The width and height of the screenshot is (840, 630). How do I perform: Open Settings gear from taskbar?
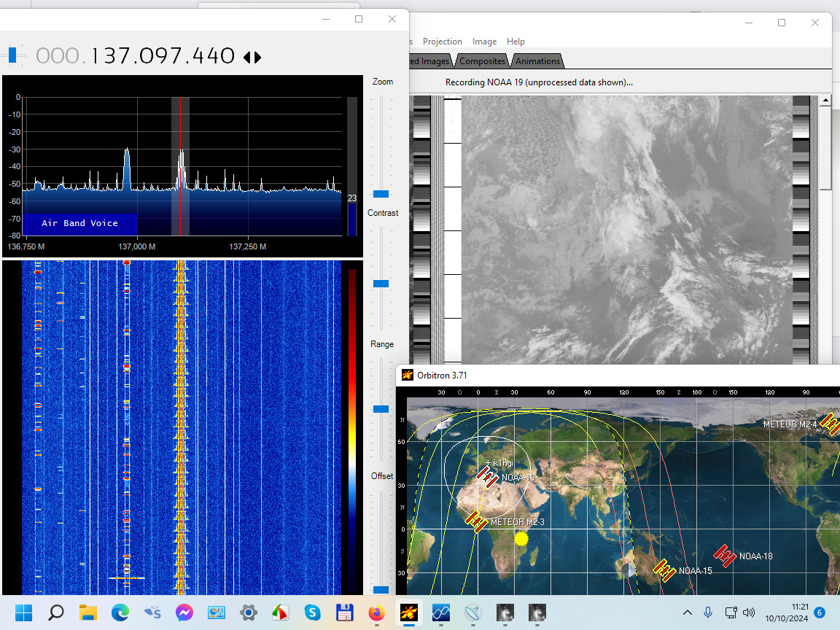coord(248,612)
